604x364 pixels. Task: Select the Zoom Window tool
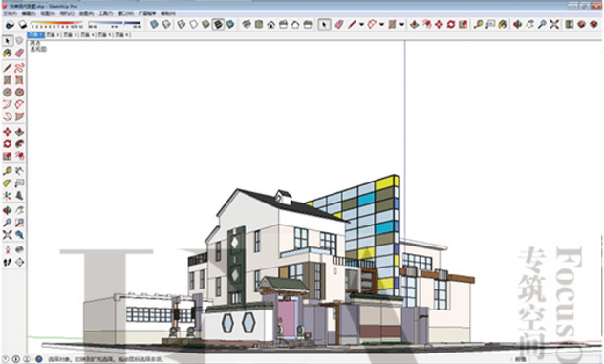coord(19,223)
